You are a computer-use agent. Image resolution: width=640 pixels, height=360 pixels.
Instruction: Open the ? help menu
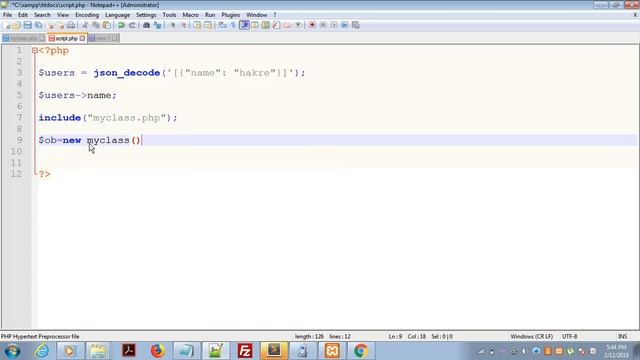275,15
